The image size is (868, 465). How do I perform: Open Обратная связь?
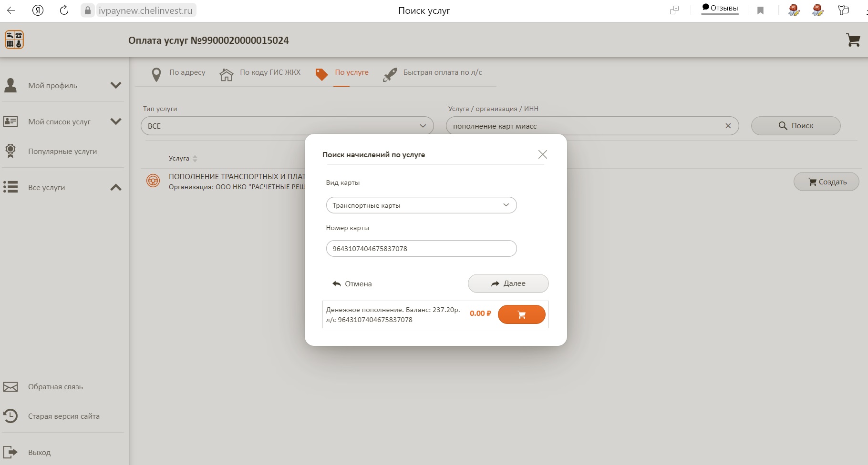point(55,387)
